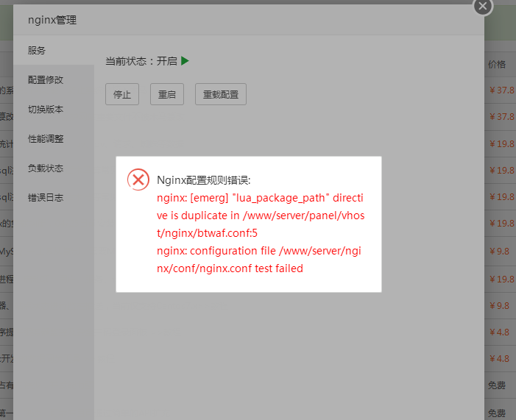The image size is (516, 420).
Task: Open the 错误日志 tab
Action: tap(54, 198)
